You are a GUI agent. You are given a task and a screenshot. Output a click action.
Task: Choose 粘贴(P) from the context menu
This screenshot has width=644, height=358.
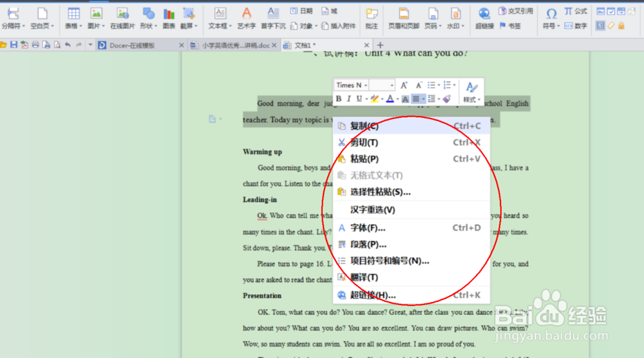coord(412,159)
